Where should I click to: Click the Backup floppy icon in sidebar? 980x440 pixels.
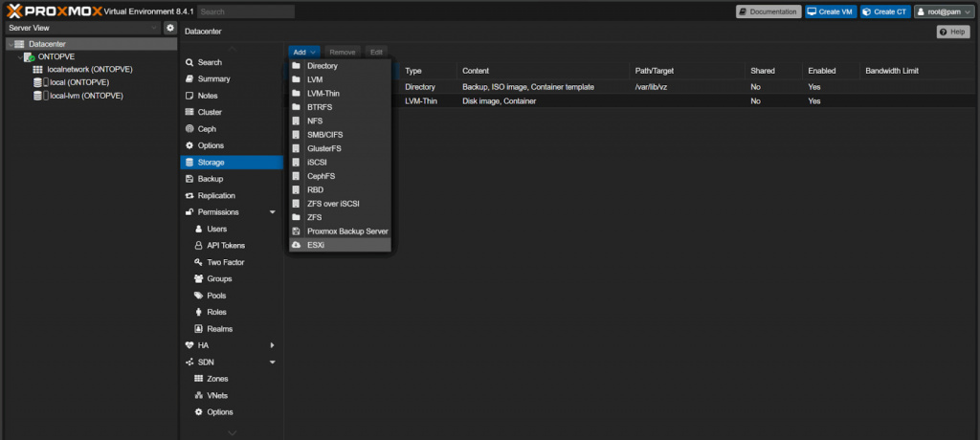189,179
